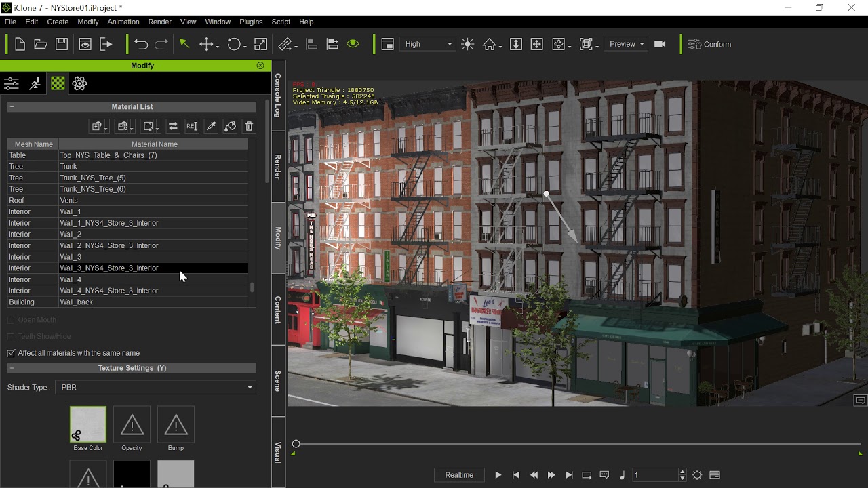The width and height of the screenshot is (868, 488).
Task: Click the Preview window eye icon
Action: click(x=85, y=44)
